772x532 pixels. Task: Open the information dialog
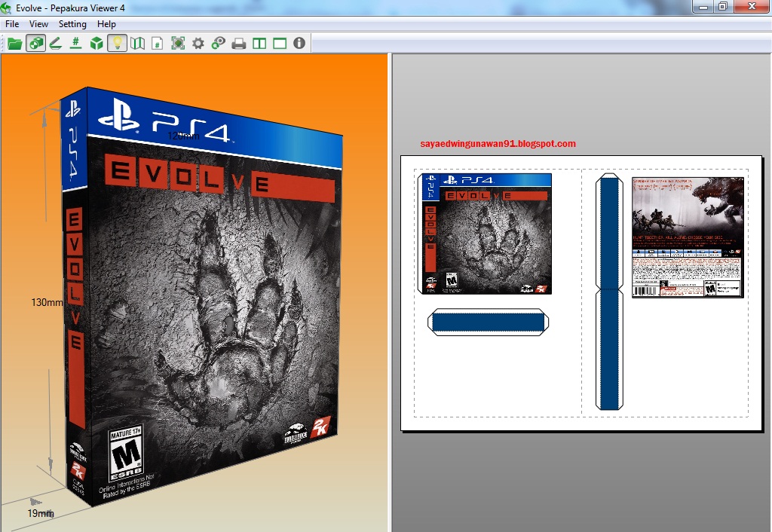click(299, 43)
